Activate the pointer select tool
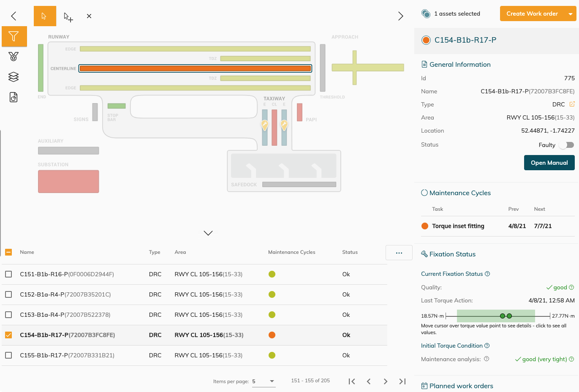The width and height of the screenshot is (579, 392). pyautogui.click(x=44, y=16)
